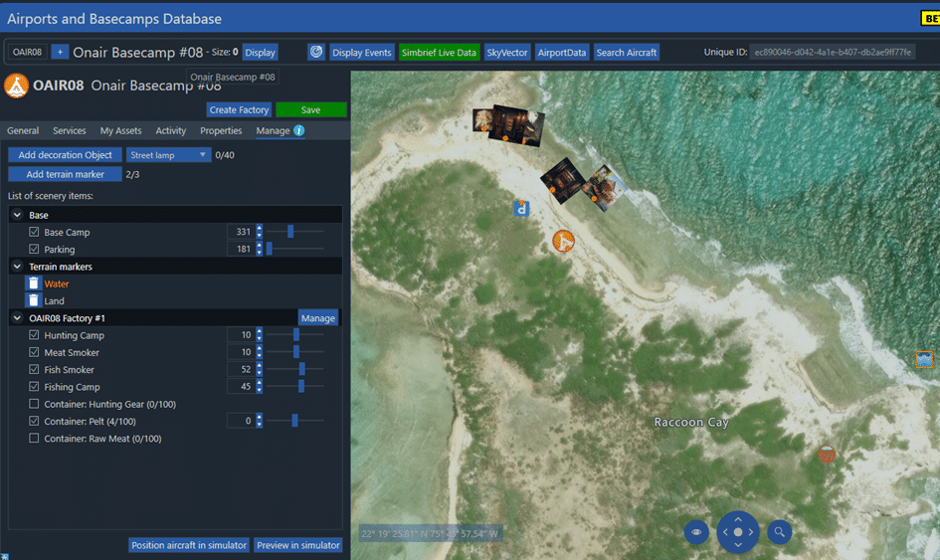This screenshot has height=560, width=940.
Task: Click the Create Factory button
Action: tap(239, 109)
